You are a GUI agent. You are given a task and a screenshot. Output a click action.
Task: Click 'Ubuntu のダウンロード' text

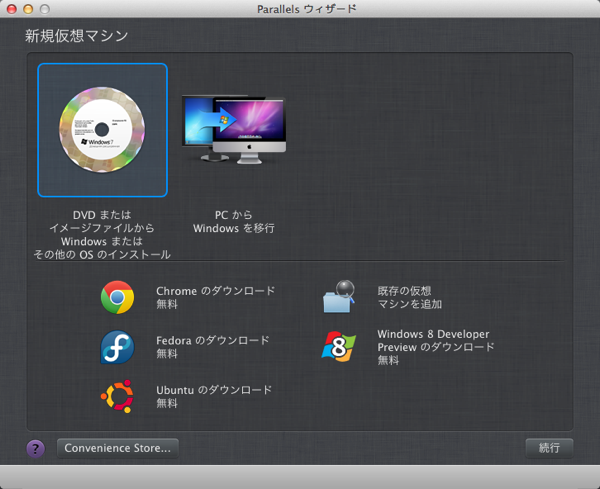214,390
